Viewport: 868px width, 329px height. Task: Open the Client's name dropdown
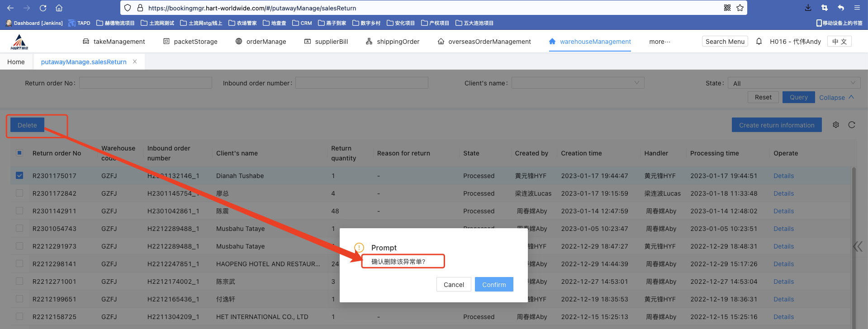578,83
